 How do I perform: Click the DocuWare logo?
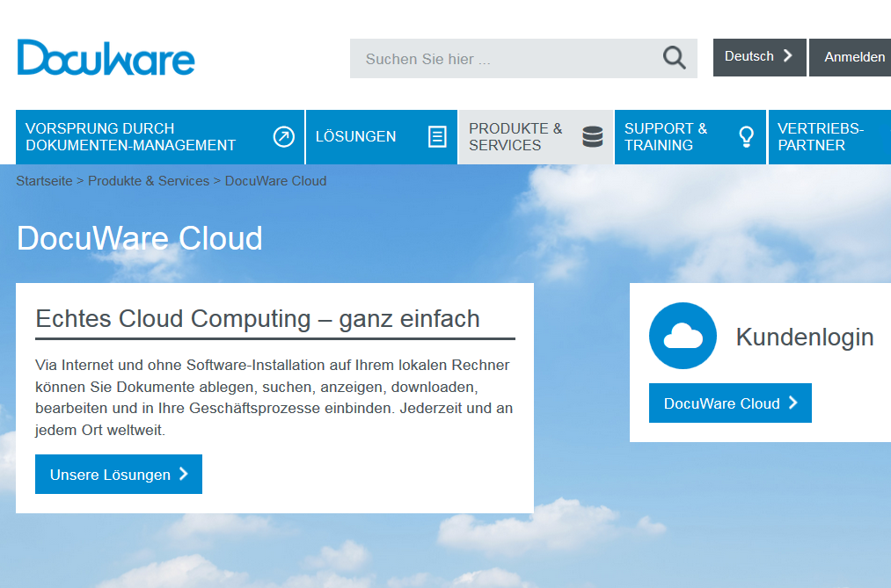(x=106, y=57)
